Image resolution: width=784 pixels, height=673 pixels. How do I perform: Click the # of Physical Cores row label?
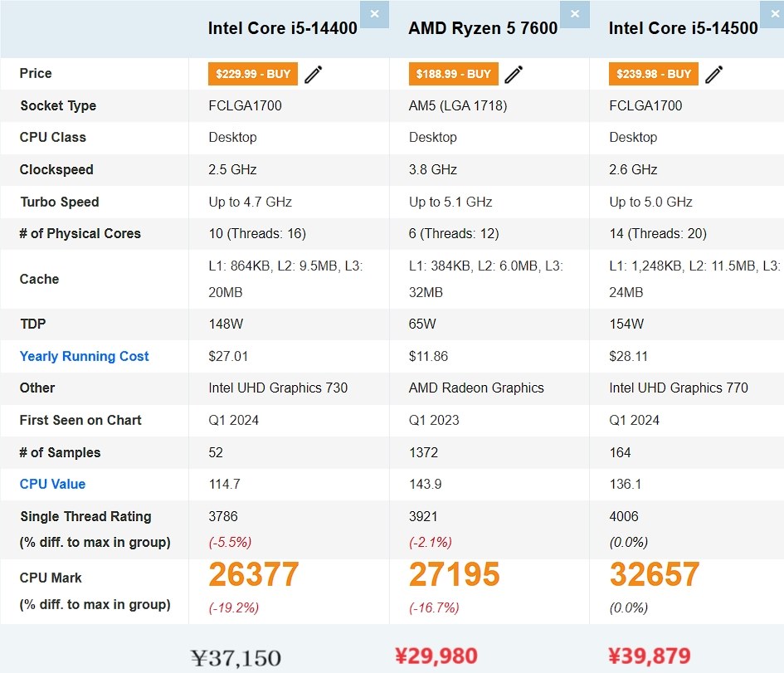pos(80,233)
